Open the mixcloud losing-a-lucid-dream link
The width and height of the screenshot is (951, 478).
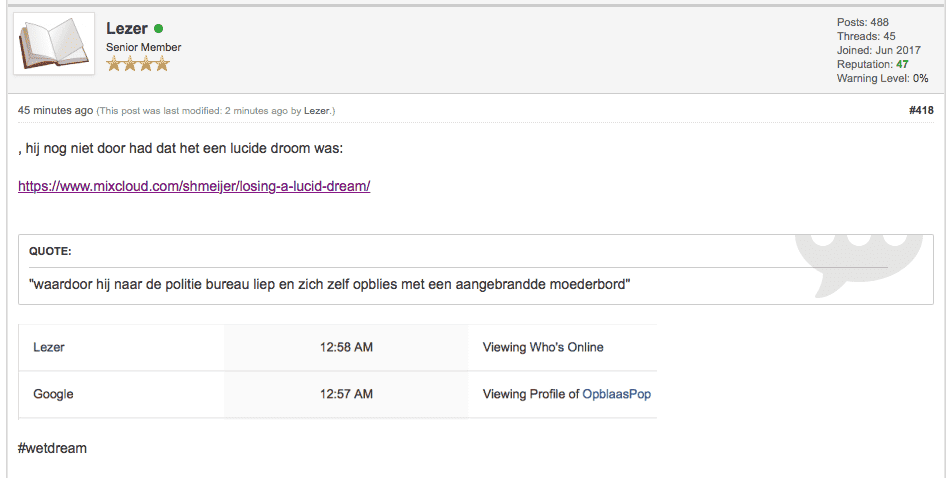pos(194,186)
